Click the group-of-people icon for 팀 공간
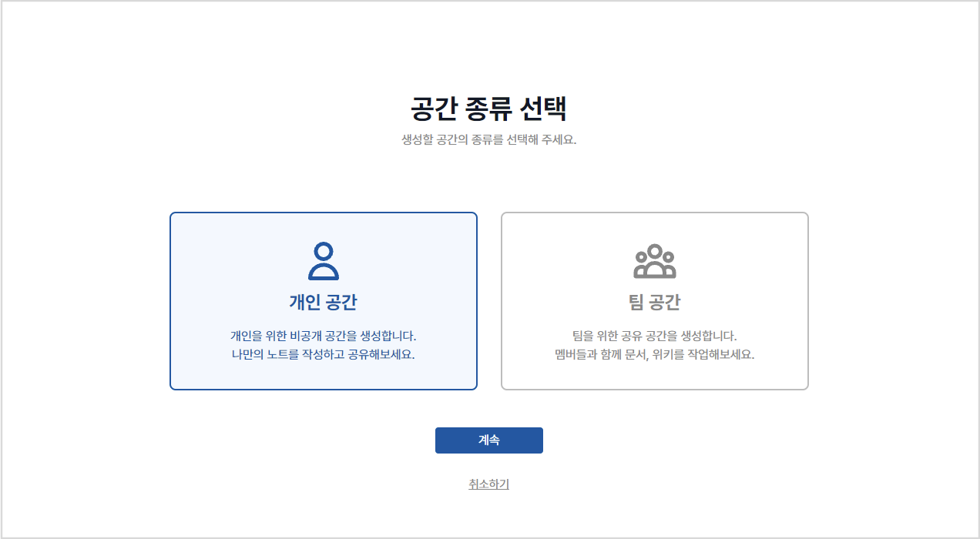Image resolution: width=980 pixels, height=539 pixels. pos(654,262)
